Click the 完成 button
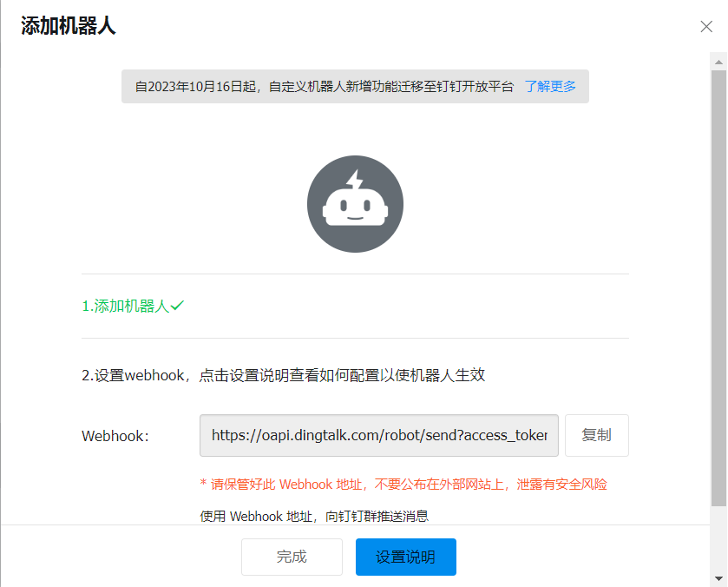Screen dimensions: 728x587 pos(292,557)
